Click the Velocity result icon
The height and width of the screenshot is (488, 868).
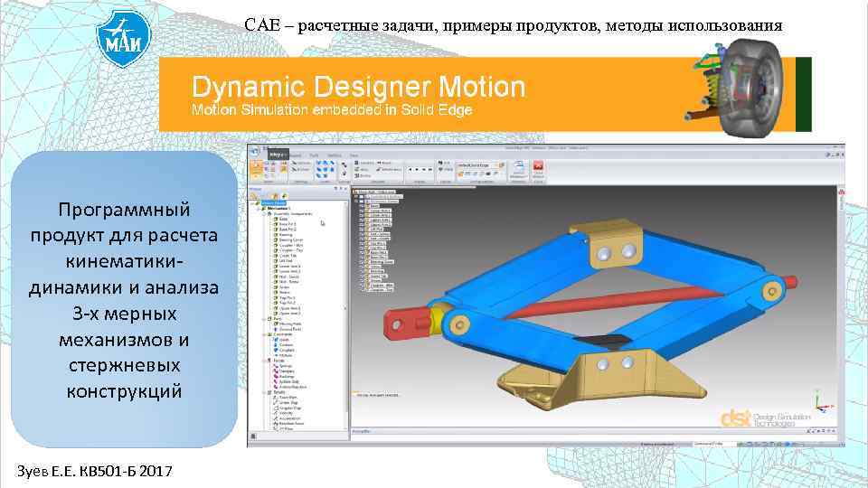coord(276,413)
